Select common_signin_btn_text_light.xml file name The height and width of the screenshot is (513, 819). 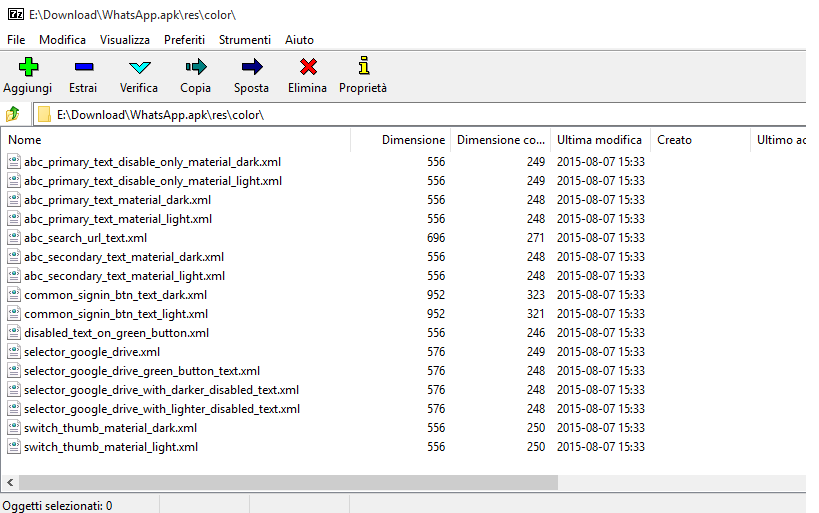coord(116,314)
